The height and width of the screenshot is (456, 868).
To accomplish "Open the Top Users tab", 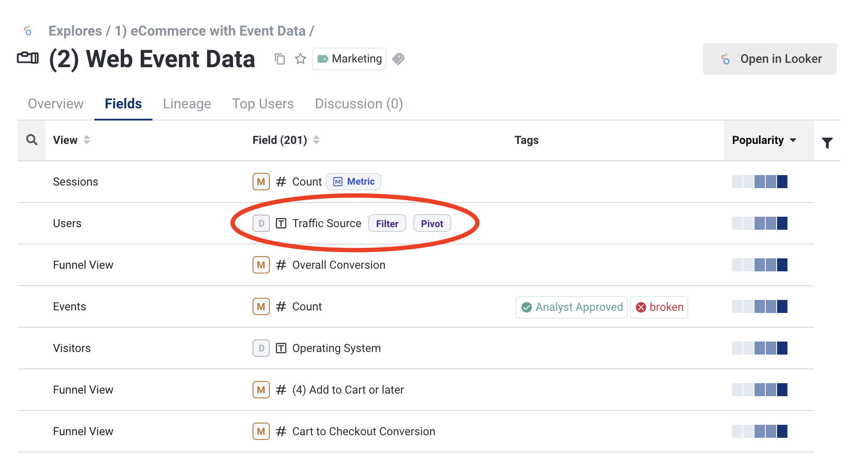I will (263, 104).
